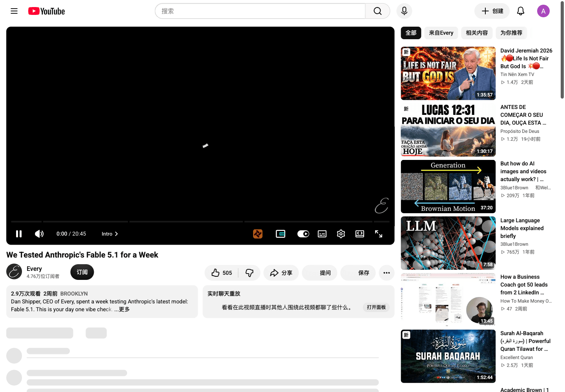Select the 为你推荐 filter chip

click(x=511, y=33)
